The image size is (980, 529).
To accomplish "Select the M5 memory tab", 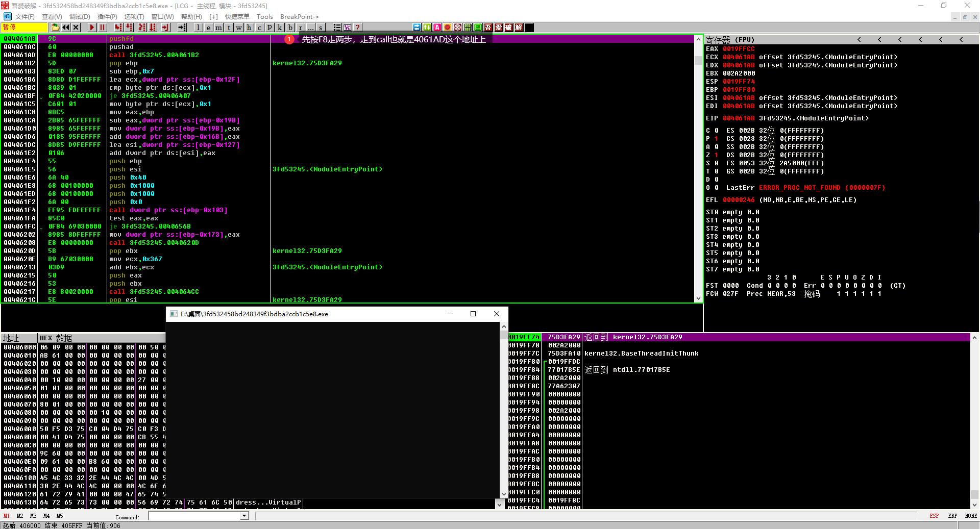I will pos(60,516).
